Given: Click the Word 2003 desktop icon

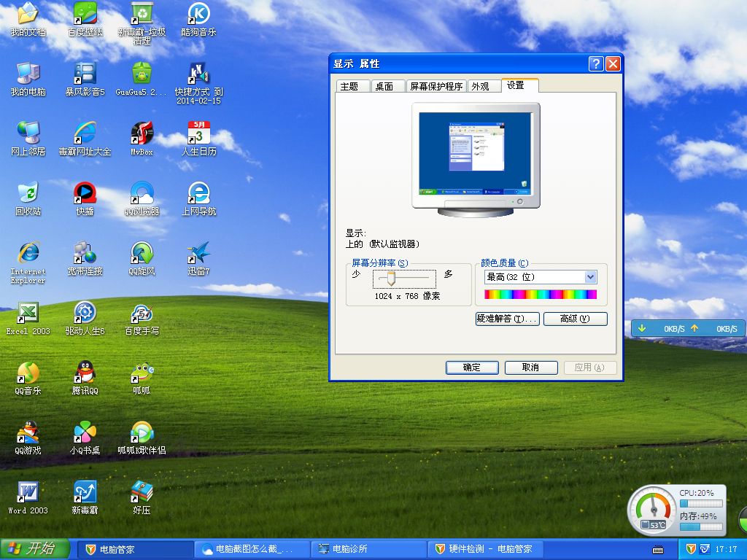Looking at the screenshot, I should 28,497.
